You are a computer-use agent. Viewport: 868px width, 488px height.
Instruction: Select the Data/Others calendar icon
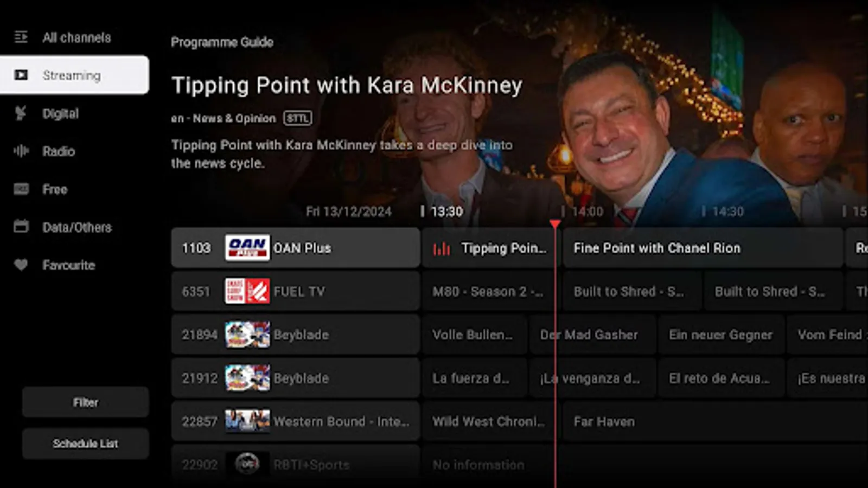21,227
